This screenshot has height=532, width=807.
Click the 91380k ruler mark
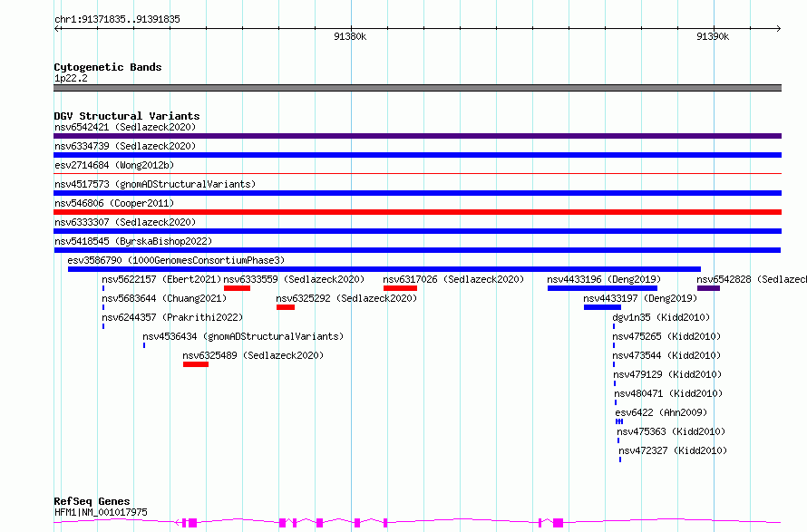[350, 36]
